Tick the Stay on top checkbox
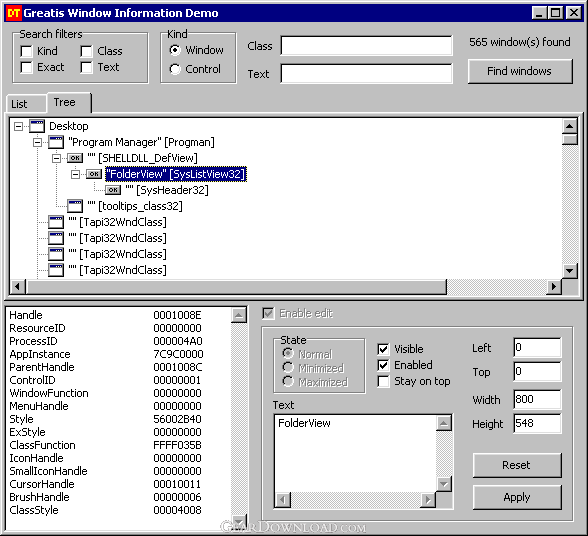Image resolution: width=588 pixels, height=536 pixels. coord(383,381)
